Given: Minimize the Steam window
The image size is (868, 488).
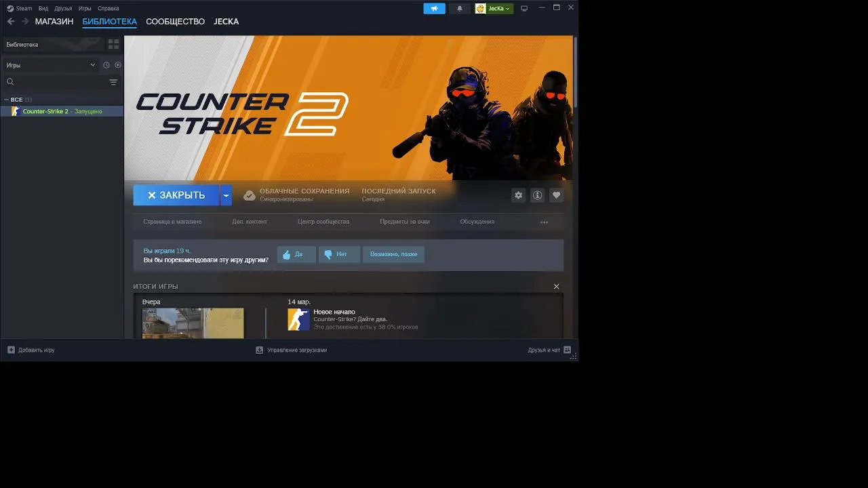Looking at the screenshot, I should click(542, 7).
